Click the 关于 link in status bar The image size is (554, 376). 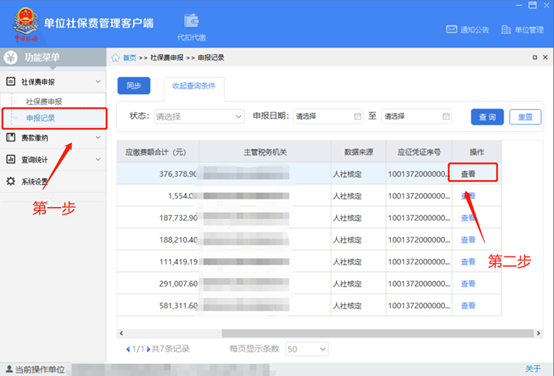pos(533,369)
